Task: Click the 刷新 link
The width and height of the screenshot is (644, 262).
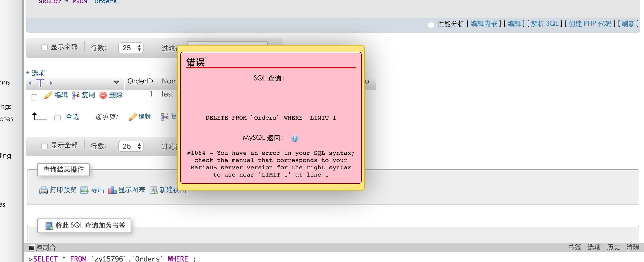Action: click(628, 24)
